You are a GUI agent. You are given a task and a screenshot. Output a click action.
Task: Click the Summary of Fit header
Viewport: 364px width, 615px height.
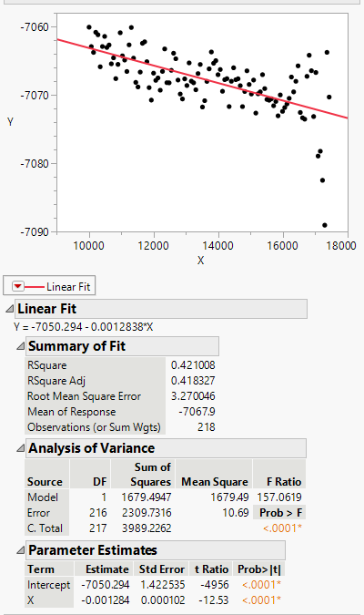pyautogui.click(x=122, y=346)
